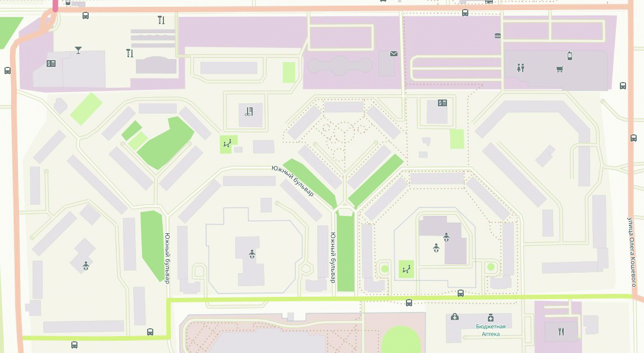Image resolution: width=644 pixels, height=353 pixels.
Task: Select the post office envelope icon
Action: click(393, 54)
